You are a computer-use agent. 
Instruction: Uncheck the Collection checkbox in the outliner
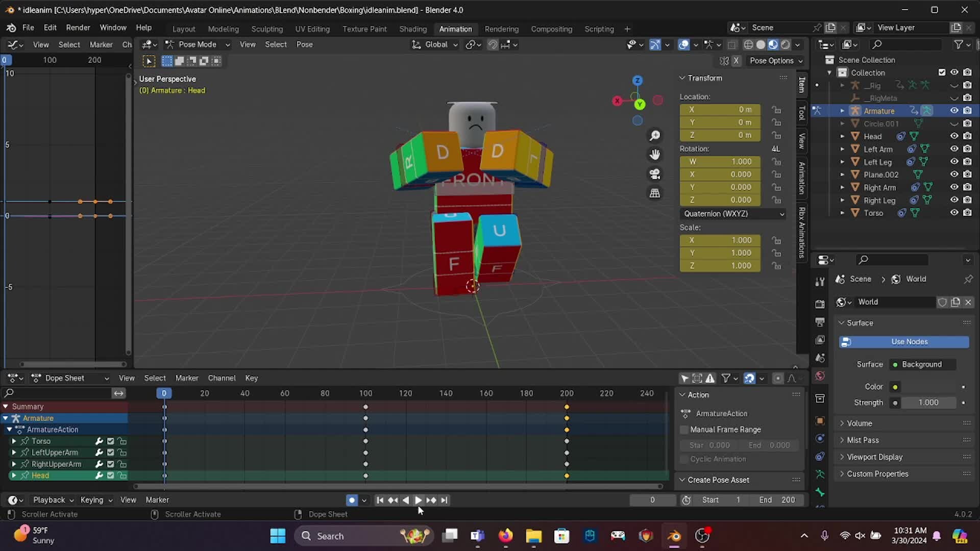pyautogui.click(x=942, y=72)
